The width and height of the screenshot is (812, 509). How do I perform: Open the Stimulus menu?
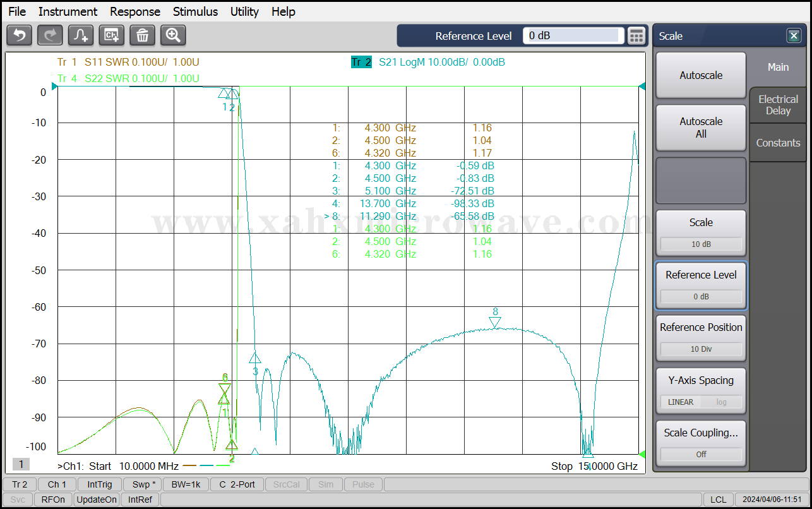coord(195,11)
